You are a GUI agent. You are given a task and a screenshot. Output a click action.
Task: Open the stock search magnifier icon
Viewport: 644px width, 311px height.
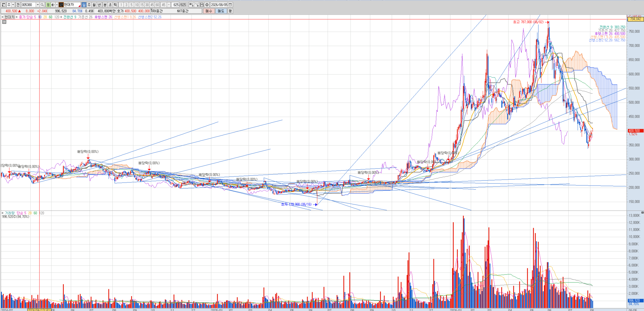click(x=42, y=5)
